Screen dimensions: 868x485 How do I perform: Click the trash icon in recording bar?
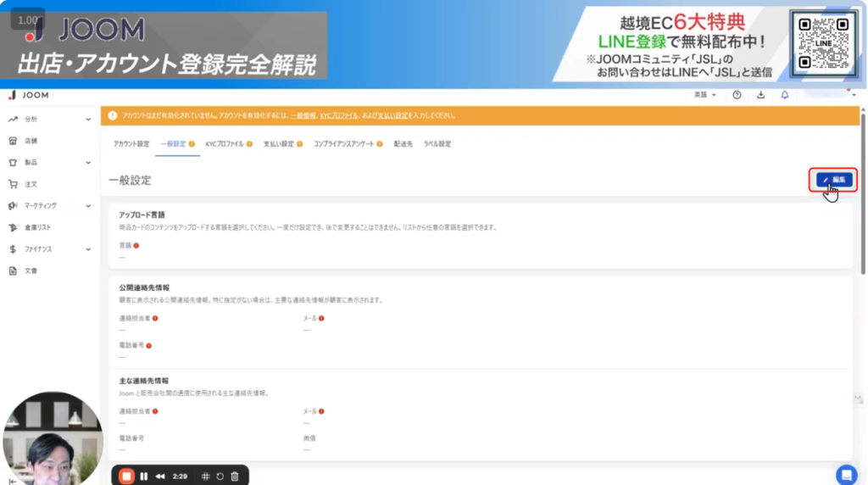point(235,477)
